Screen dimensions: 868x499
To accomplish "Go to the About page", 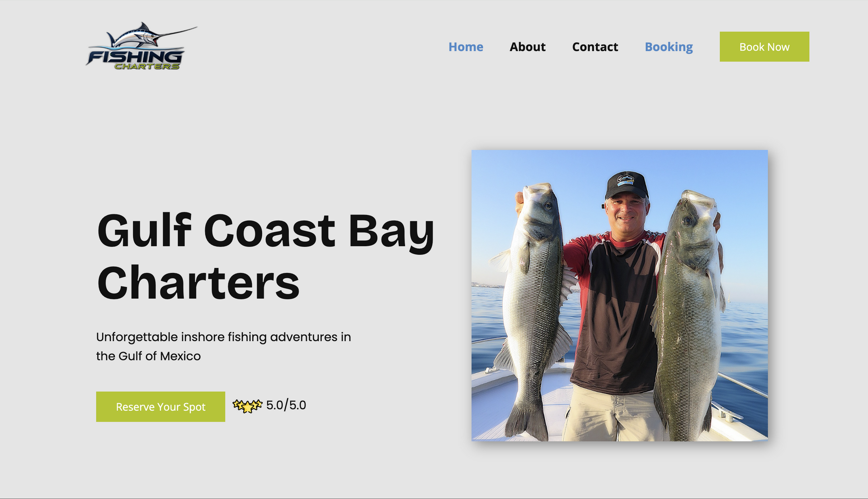I will tap(528, 47).
